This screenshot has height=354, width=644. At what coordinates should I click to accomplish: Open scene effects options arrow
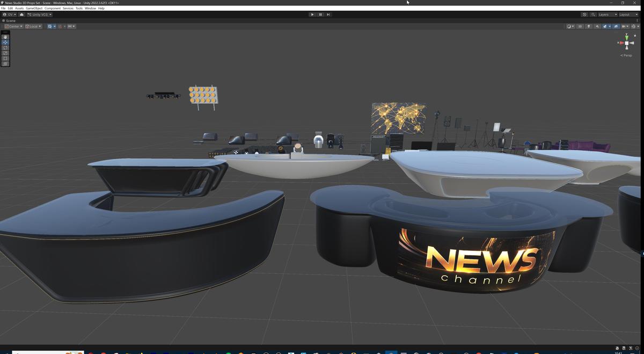click(610, 26)
